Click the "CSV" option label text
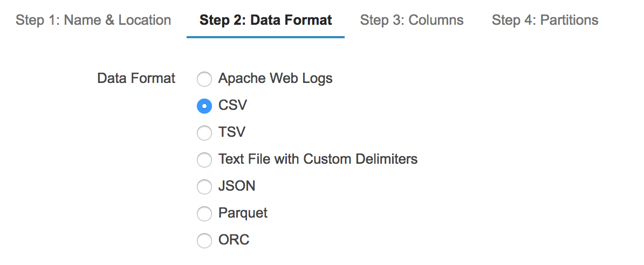 pos(232,106)
